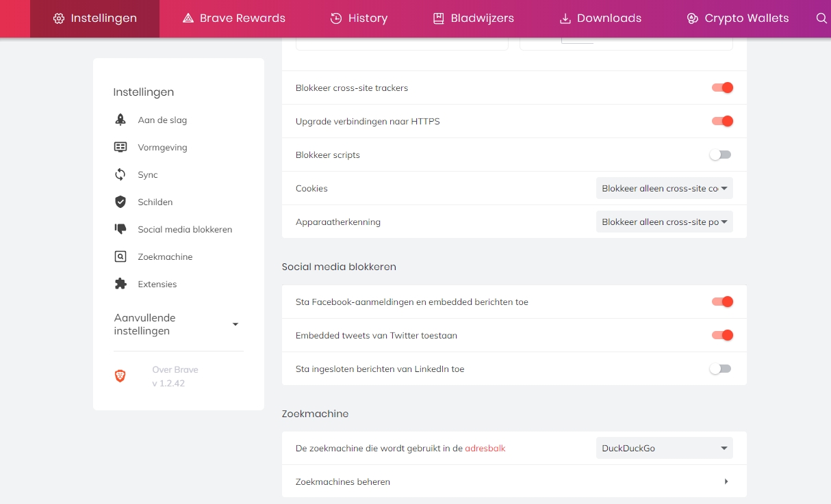Click the Brave lion logo icon
The height and width of the screenshot is (504, 831).
[120, 375]
